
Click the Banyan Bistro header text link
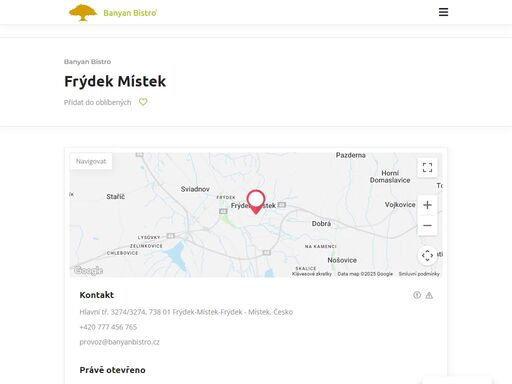click(x=130, y=13)
